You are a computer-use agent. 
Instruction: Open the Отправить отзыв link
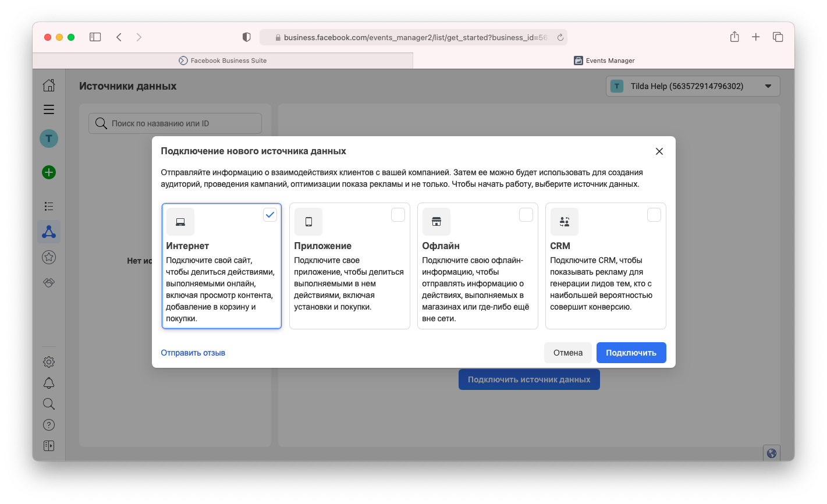tap(193, 353)
